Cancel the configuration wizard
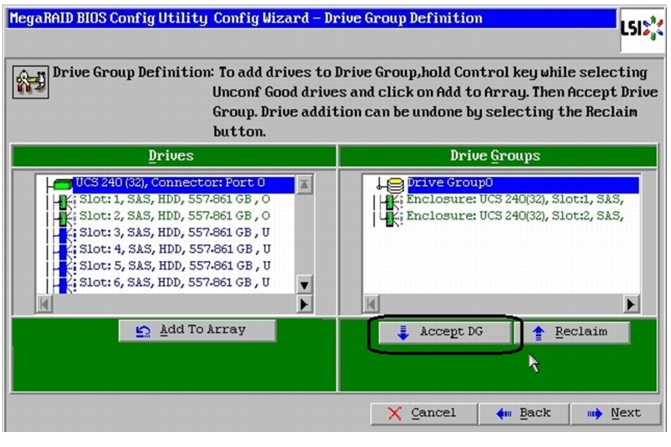Image resolution: width=671 pixels, height=447 pixels. 424,413
